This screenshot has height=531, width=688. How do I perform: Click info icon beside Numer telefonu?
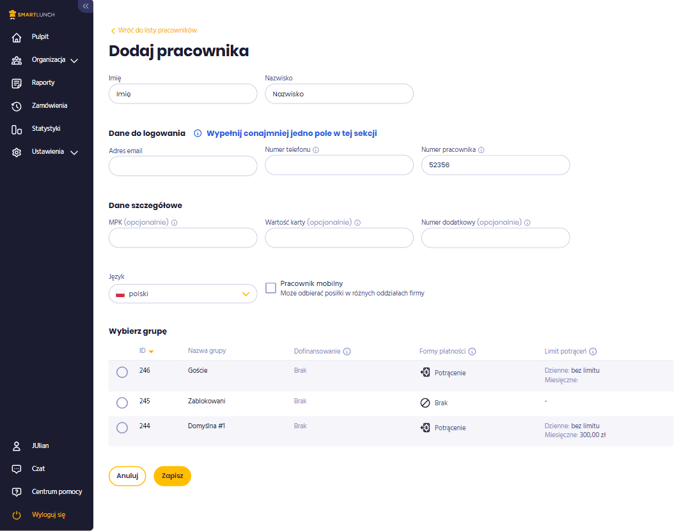tap(316, 150)
